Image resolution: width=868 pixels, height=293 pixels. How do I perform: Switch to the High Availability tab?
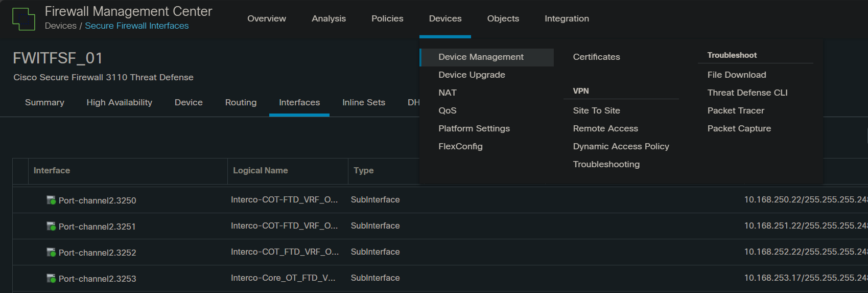pos(119,102)
